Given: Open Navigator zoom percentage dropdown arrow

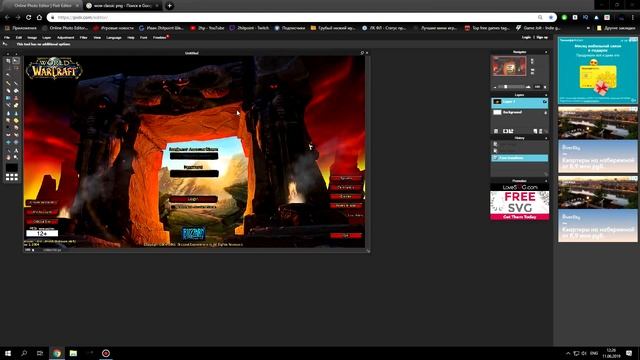Looking at the screenshot, I should pos(545,87).
